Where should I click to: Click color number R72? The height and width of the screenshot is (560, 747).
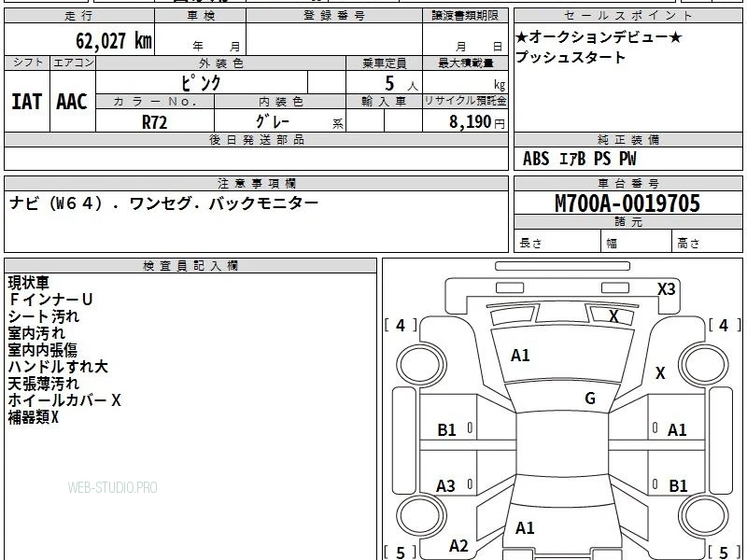coord(154,122)
